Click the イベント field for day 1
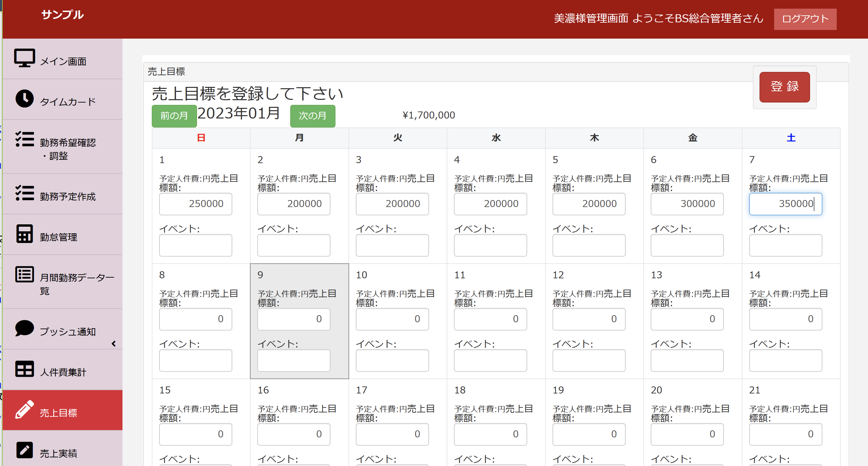Screen dimensions: 868x466 (x=195, y=245)
